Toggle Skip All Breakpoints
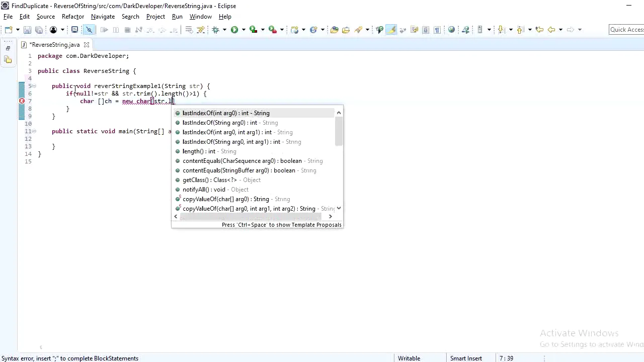 (89, 30)
